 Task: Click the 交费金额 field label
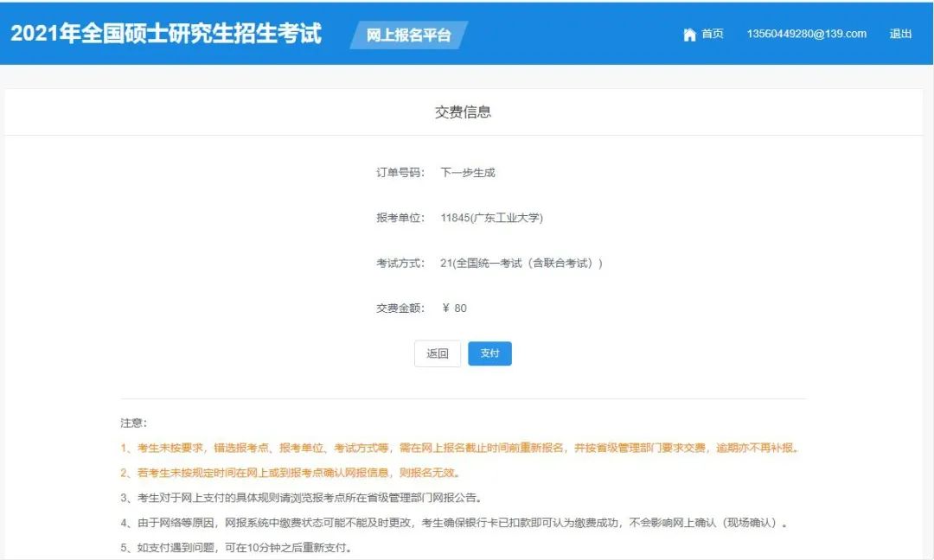click(400, 309)
